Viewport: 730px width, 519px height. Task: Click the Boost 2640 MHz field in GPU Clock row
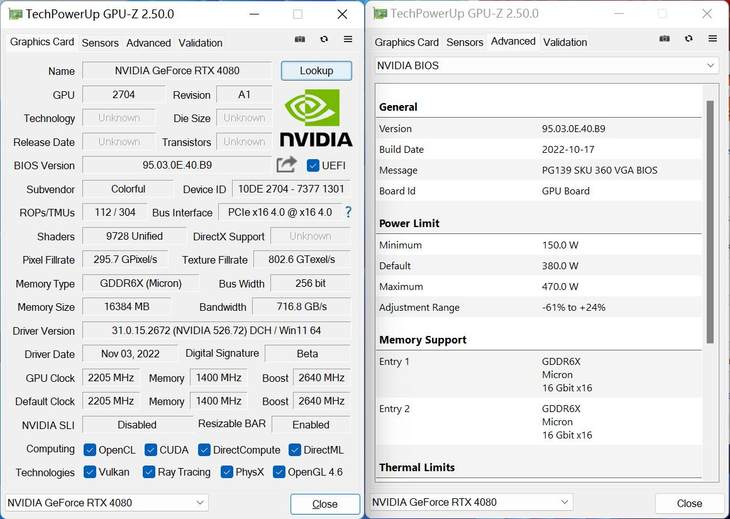click(322, 377)
